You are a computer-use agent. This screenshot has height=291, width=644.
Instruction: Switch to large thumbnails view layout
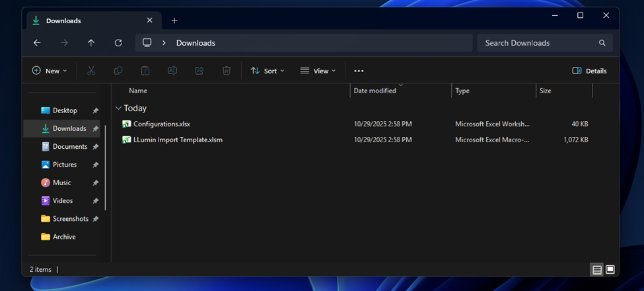pos(610,270)
